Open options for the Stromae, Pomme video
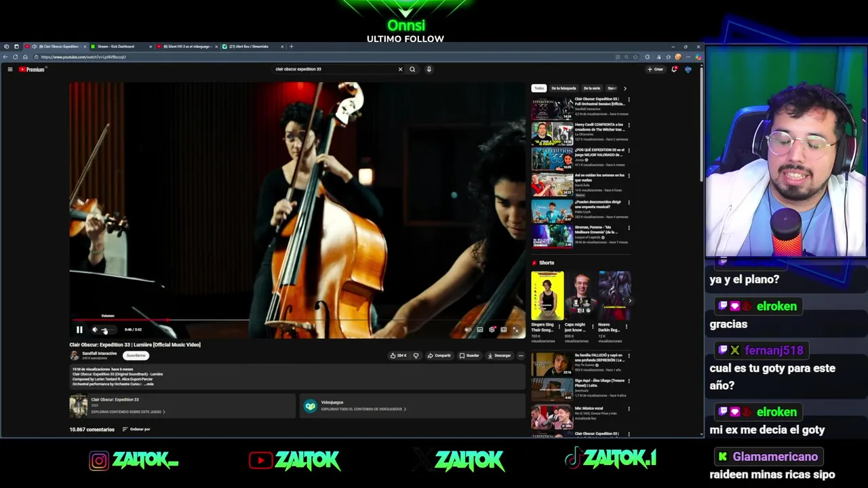Screen dimensions: 868x488 coord(629,228)
